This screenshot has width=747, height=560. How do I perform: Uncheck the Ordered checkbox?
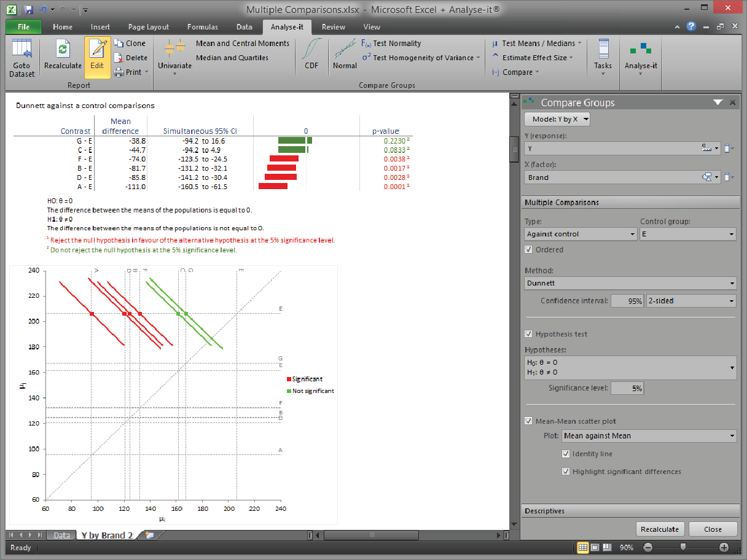point(528,250)
